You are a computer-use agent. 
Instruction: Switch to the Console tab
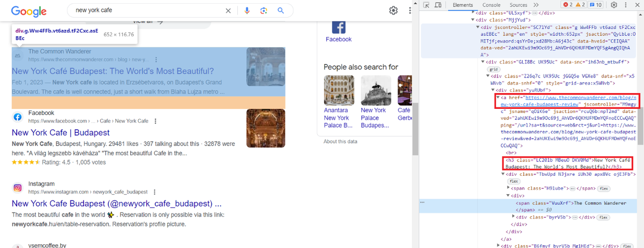pos(491,5)
